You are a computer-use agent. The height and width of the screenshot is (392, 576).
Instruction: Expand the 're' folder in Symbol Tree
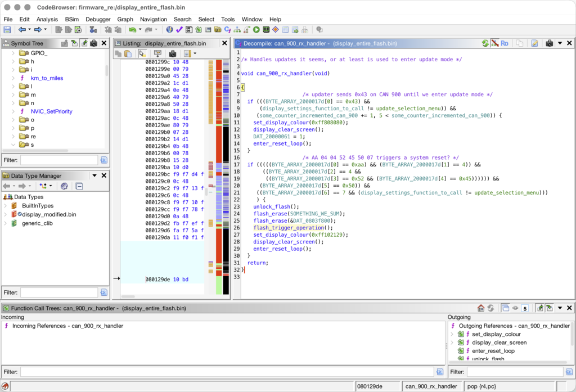coord(13,136)
